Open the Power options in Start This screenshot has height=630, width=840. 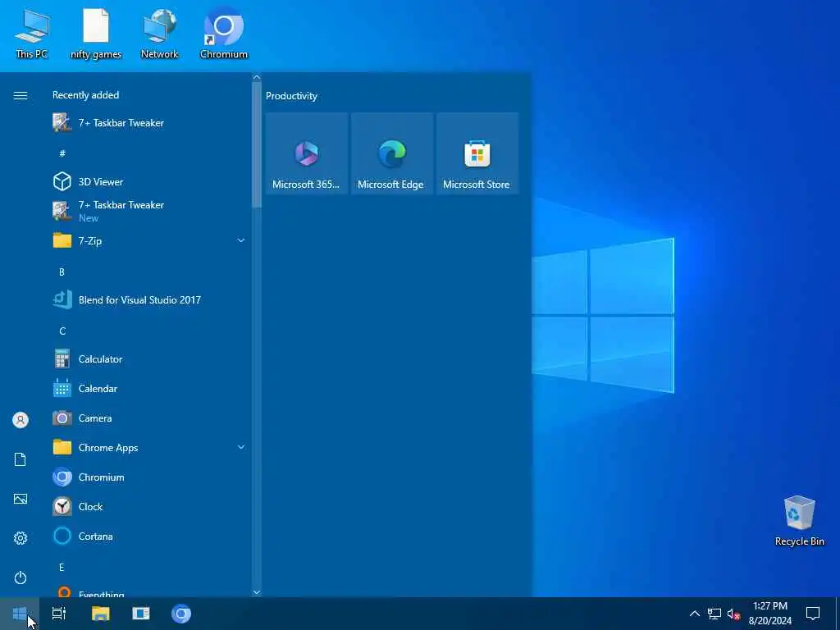(x=21, y=577)
